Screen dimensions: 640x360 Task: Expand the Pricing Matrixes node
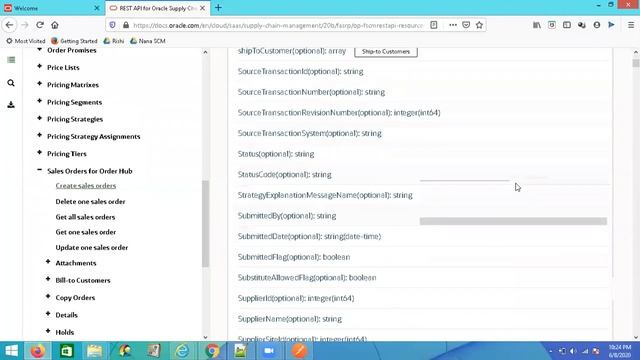[x=40, y=84]
